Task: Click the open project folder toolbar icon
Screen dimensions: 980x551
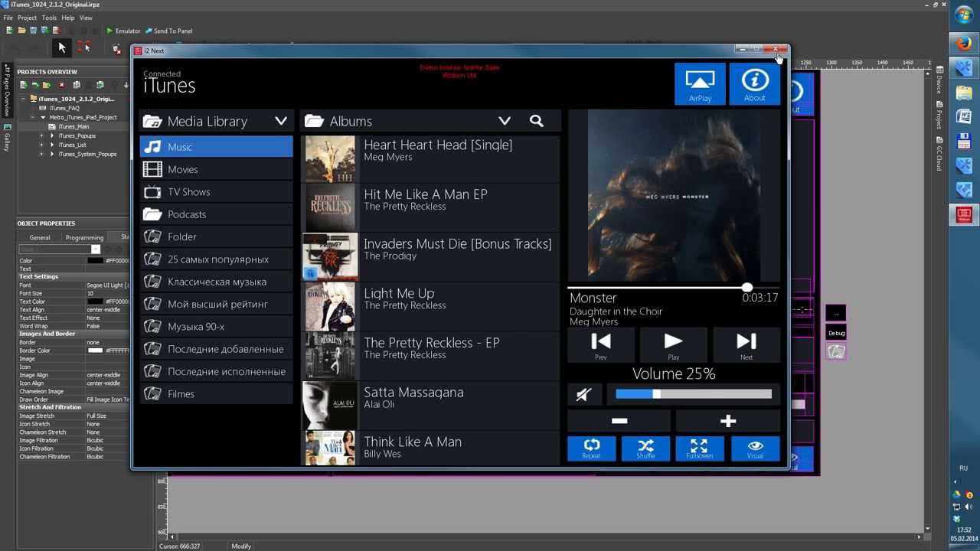Action: point(21,31)
